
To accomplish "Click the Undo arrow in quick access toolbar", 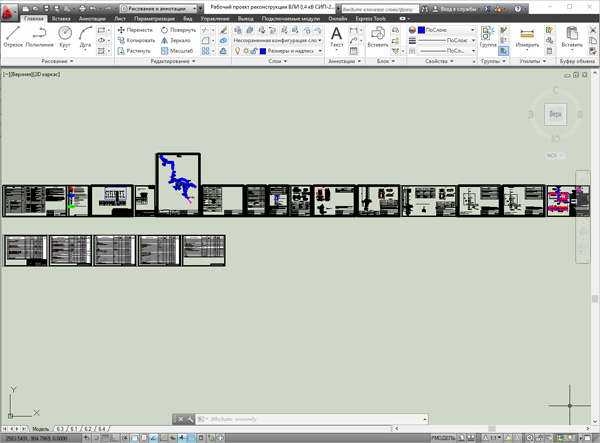I will point(93,8).
